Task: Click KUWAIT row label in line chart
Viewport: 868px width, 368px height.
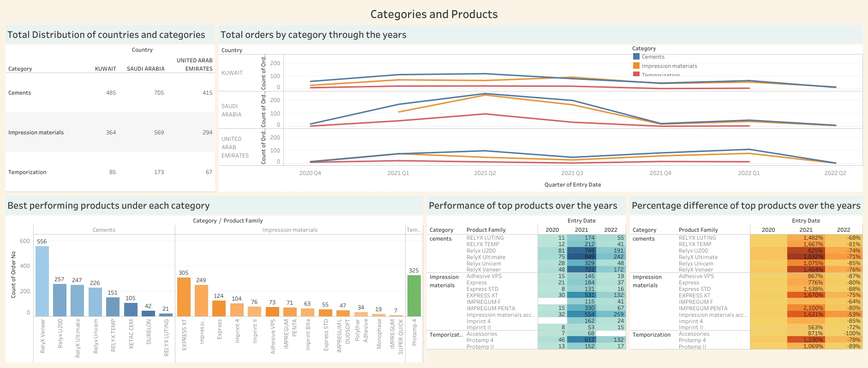Action: 232,73
